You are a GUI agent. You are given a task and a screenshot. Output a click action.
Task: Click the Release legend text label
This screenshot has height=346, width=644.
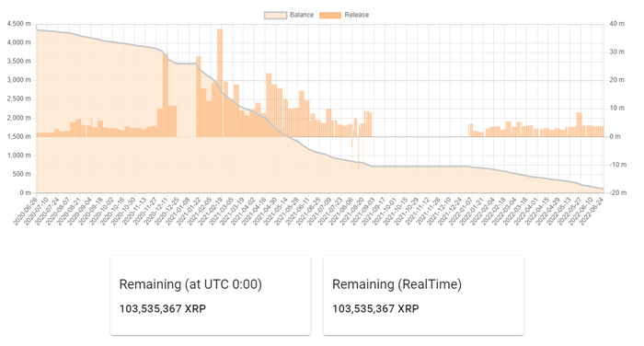[357, 15]
